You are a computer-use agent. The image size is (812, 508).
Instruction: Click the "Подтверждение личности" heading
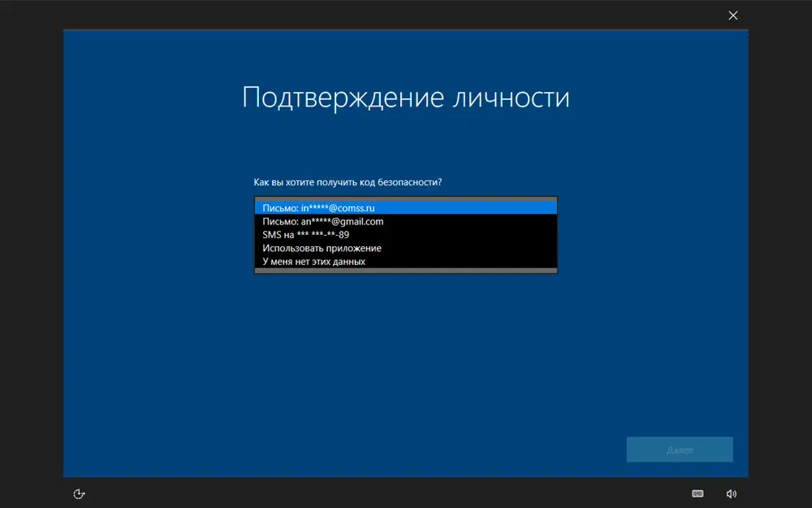click(406, 98)
